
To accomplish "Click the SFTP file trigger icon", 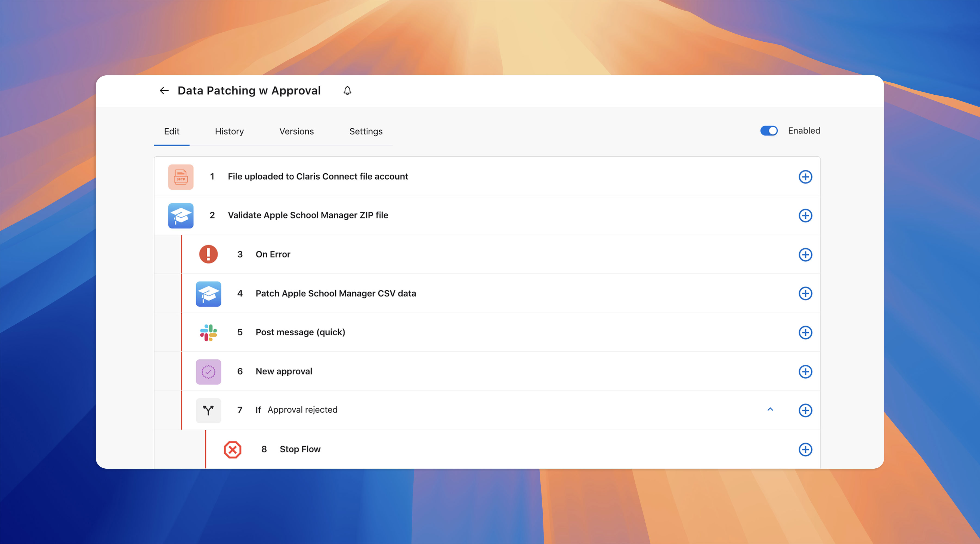I will click(181, 177).
